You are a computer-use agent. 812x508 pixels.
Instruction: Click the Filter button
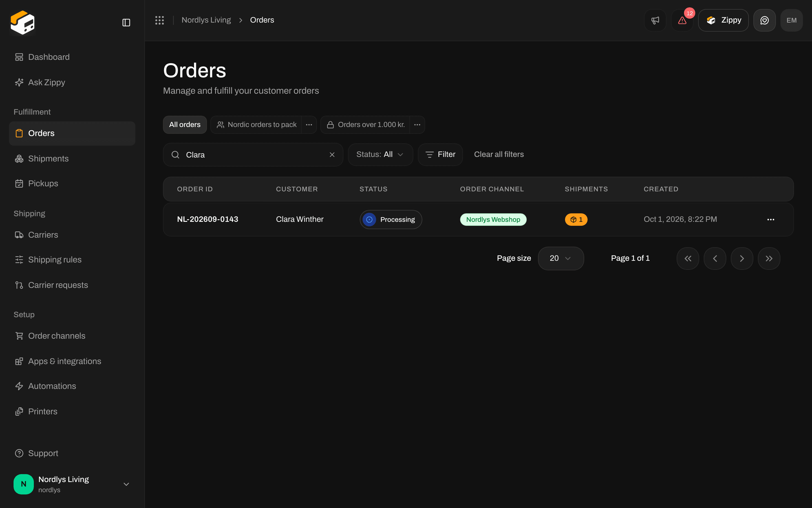440,155
